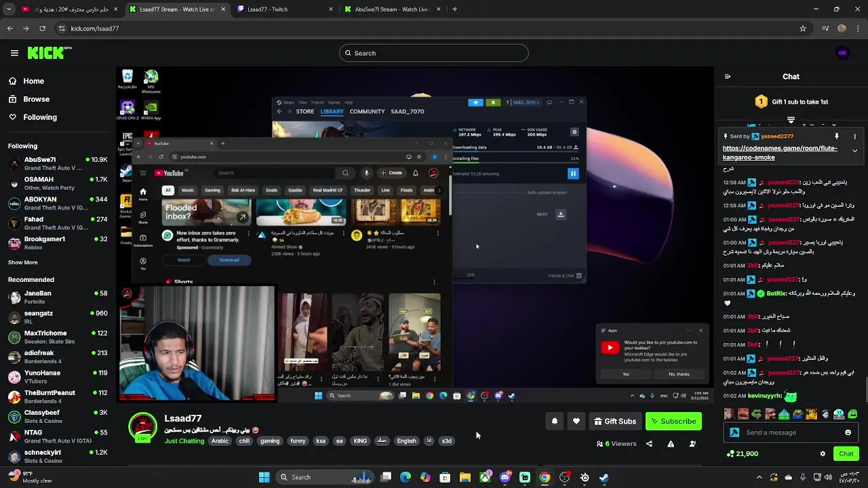Open Browse in Kick sidebar
Image resolution: width=868 pixels, height=488 pixels.
point(36,99)
